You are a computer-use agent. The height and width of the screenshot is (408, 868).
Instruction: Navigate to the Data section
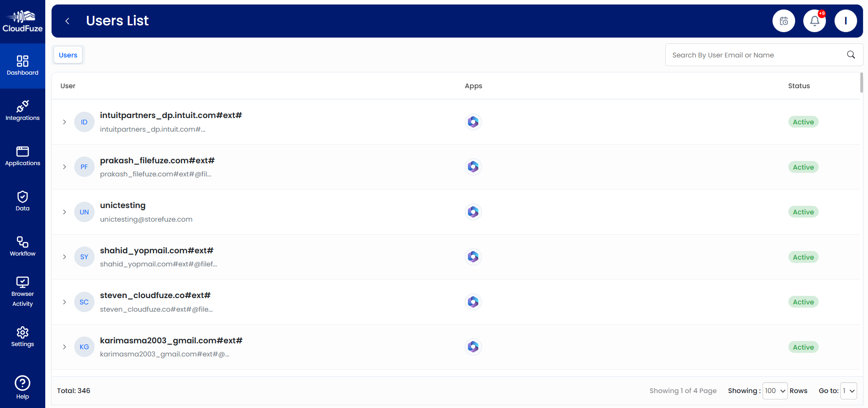(x=22, y=201)
